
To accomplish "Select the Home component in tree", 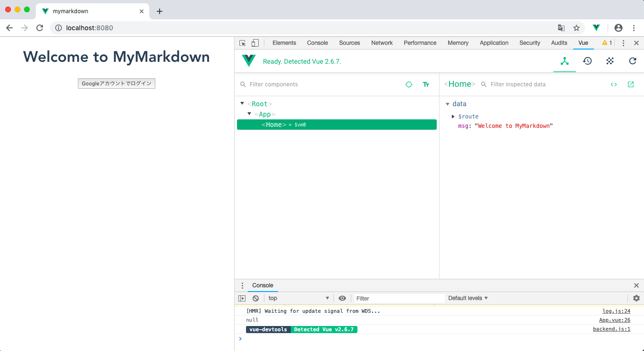I will click(x=337, y=125).
